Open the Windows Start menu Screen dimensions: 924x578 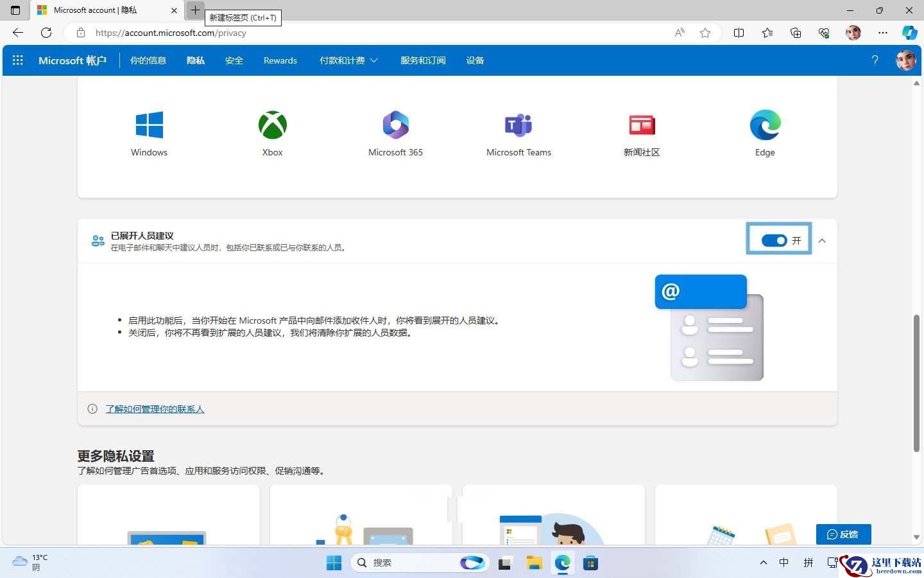(x=334, y=563)
